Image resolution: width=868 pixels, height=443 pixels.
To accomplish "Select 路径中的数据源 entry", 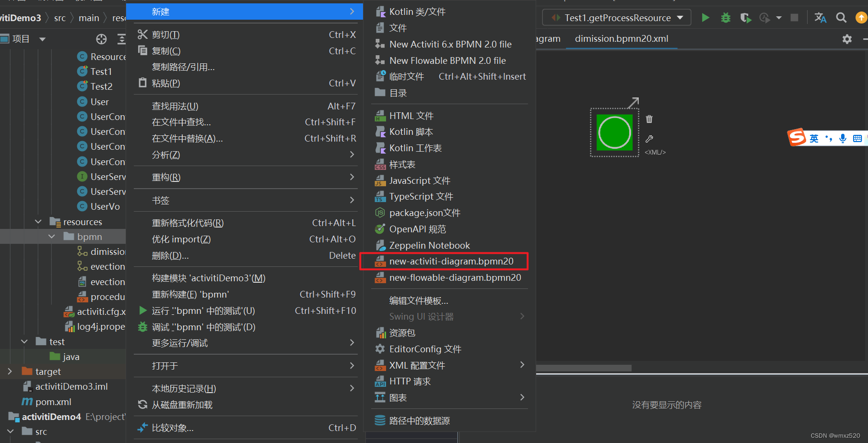I will click(449, 420).
